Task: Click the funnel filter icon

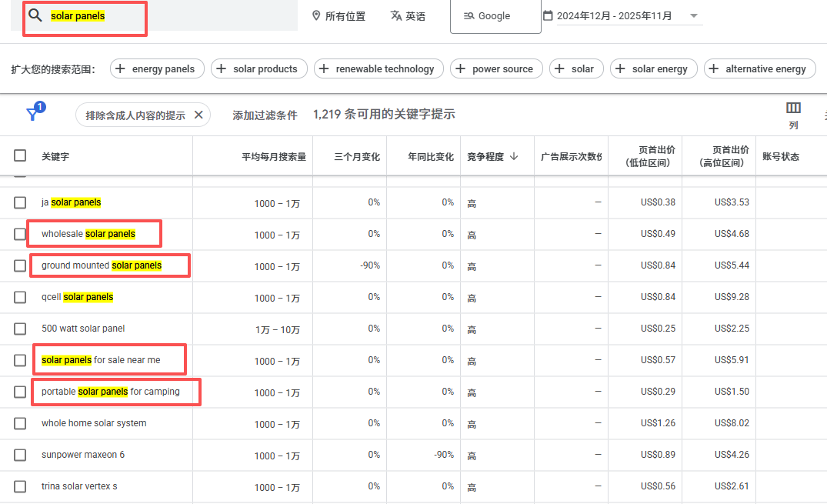Action: tap(33, 114)
